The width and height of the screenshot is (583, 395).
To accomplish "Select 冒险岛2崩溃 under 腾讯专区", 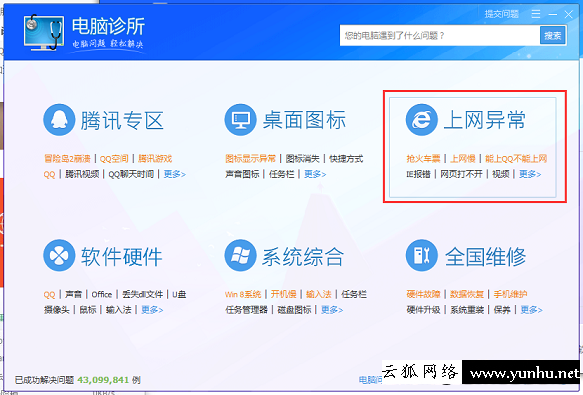I will click(67, 159).
